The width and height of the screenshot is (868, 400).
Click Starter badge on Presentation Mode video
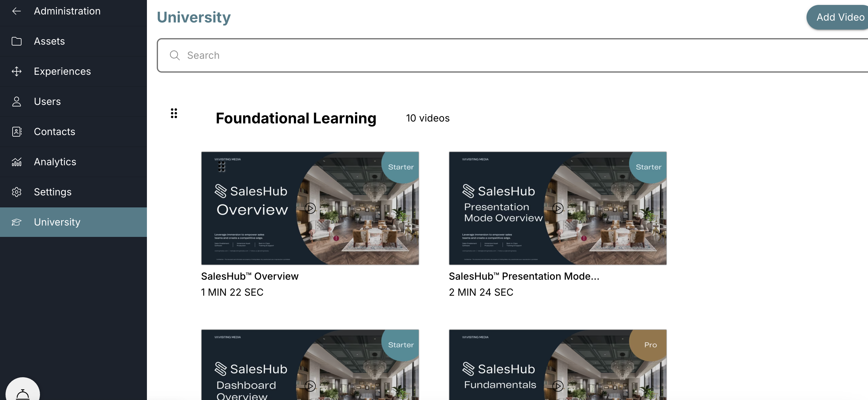(x=648, y=167)
